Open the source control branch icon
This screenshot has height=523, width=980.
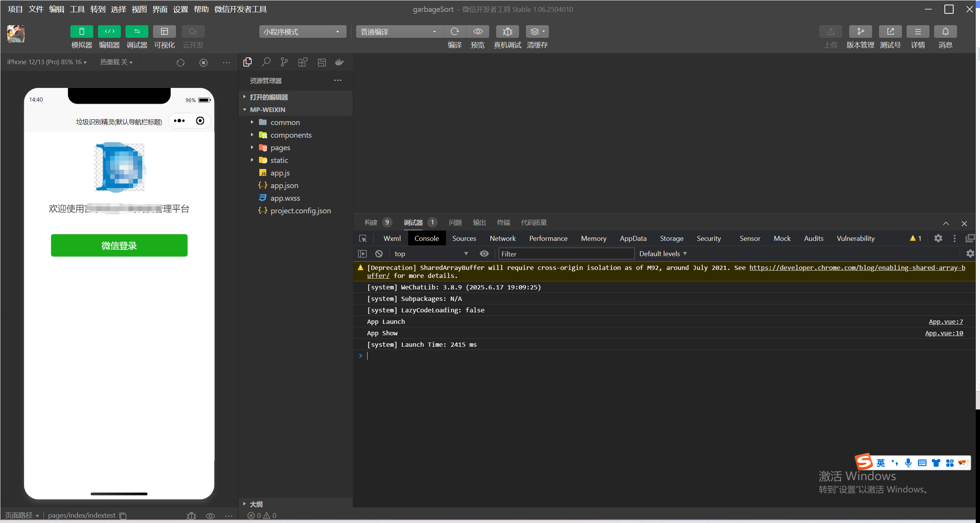point(284,62)
